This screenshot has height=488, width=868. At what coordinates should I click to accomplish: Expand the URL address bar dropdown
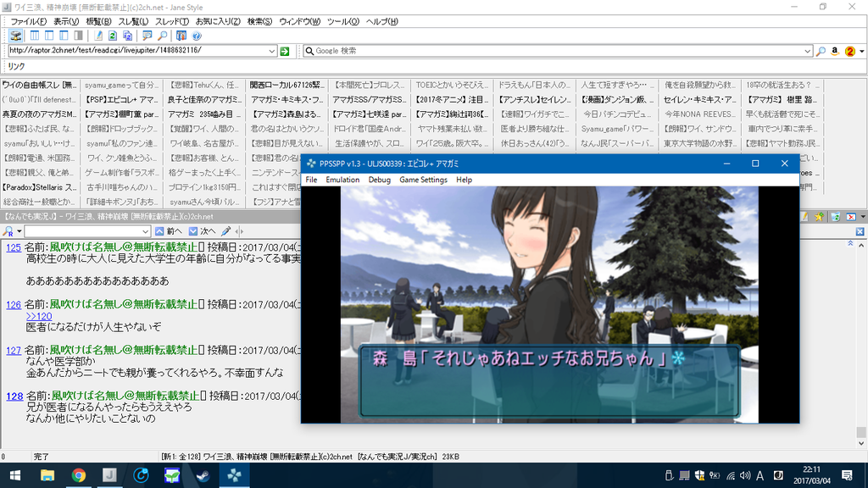[272, 51]
